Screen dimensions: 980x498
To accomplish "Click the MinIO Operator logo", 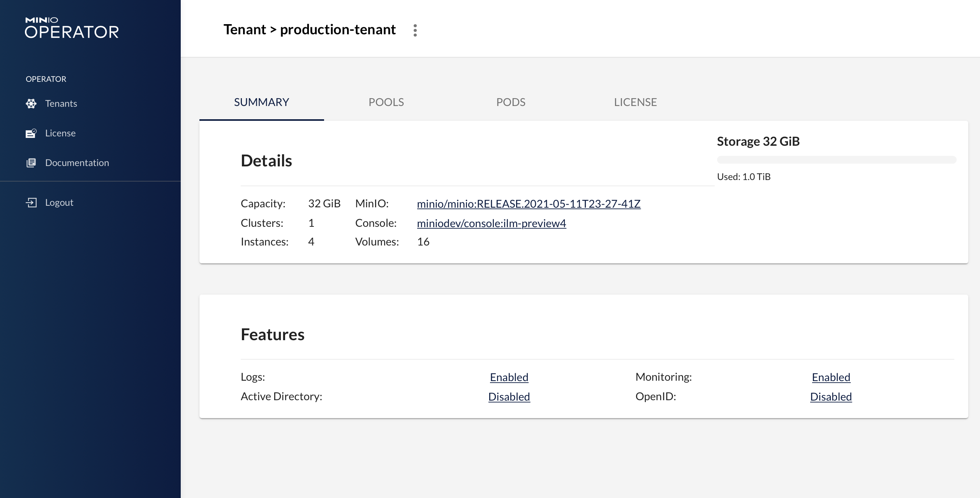I will (x=72, y=28).
